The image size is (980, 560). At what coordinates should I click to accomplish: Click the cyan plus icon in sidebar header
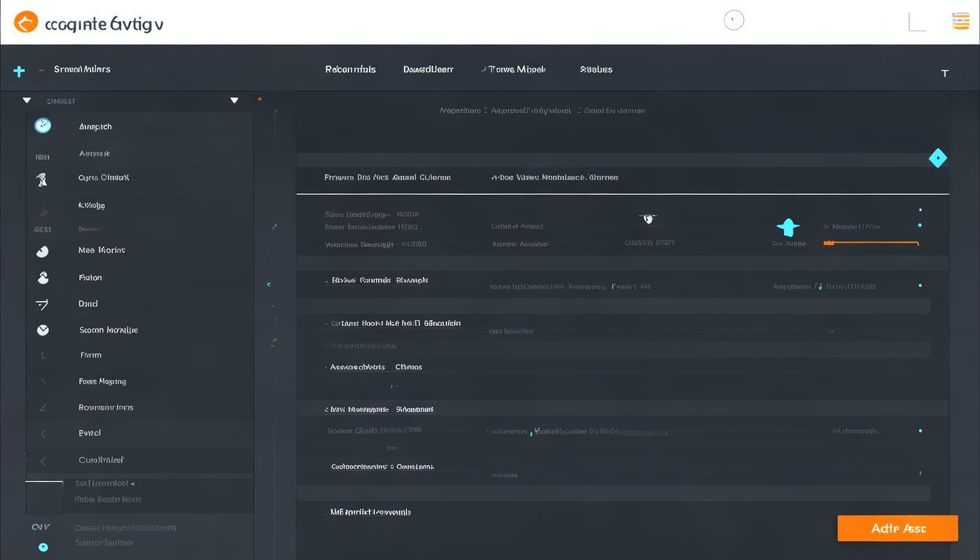point(19,71)
